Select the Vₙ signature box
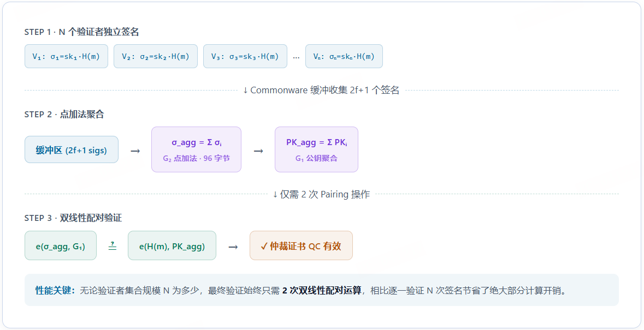The height and width of the screenshot is (330, 644). click(x=344, y=56)
